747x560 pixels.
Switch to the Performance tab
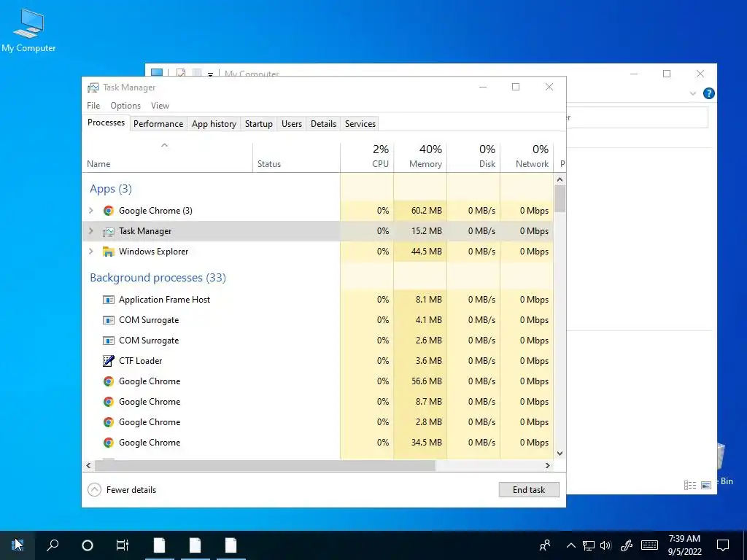pos(158,124)
